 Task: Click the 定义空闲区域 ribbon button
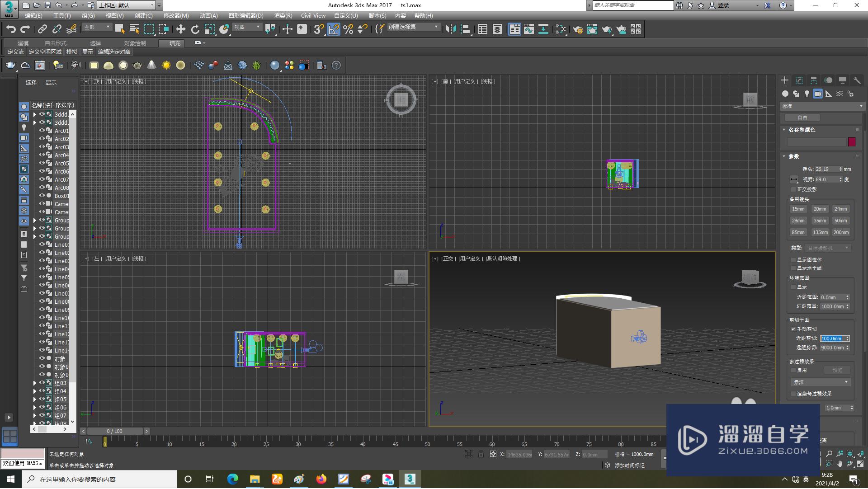45,52
